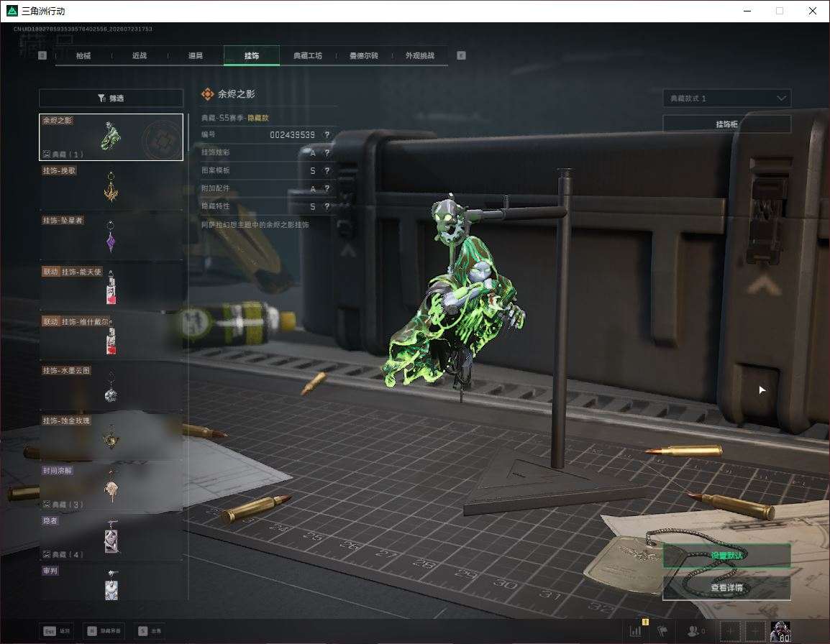Click the question mark beside 隐藏特性

click(327, 206)
